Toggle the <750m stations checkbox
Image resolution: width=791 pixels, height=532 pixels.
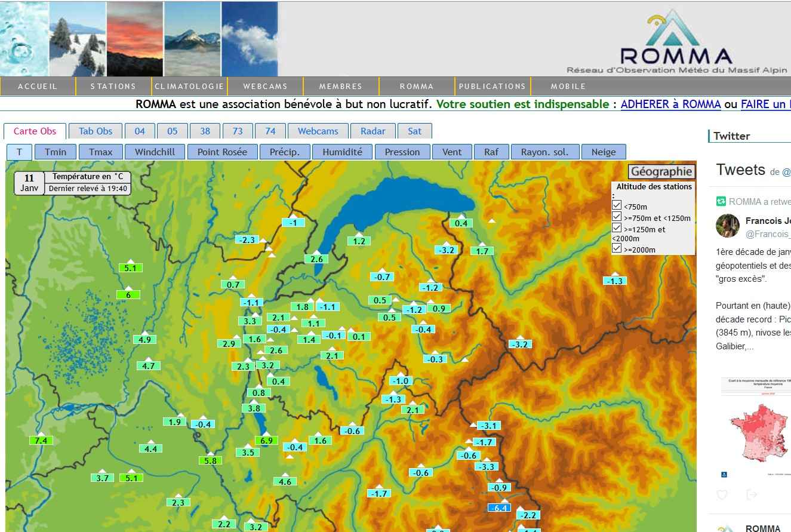pos(617,205)
